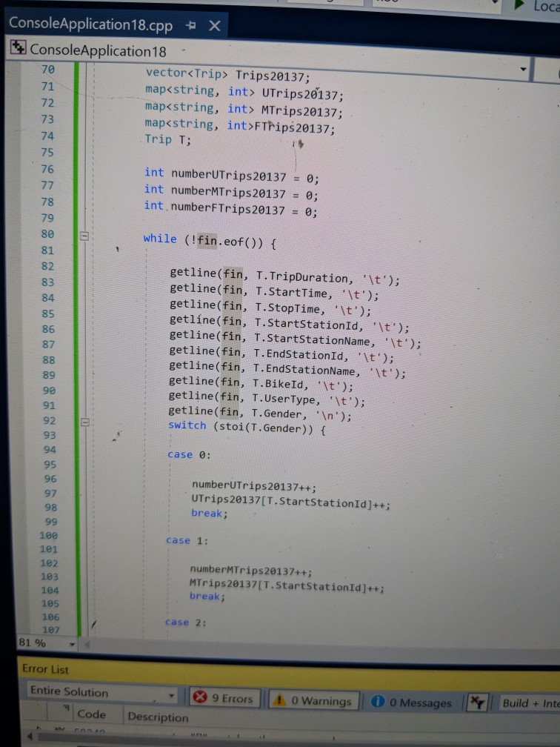Click the line 'int numberUTrips20137 = 0;'
The height and width of the screenshot is (747, 560).
231,176
